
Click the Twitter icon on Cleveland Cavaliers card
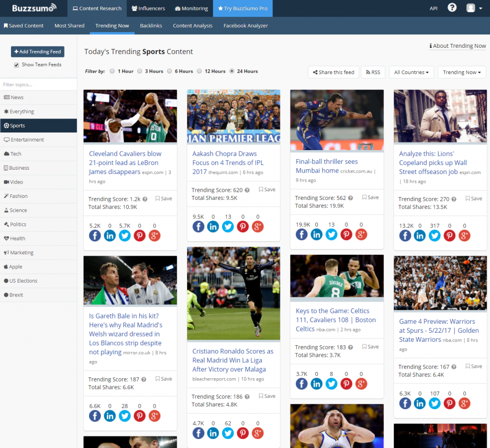point(125,236)
